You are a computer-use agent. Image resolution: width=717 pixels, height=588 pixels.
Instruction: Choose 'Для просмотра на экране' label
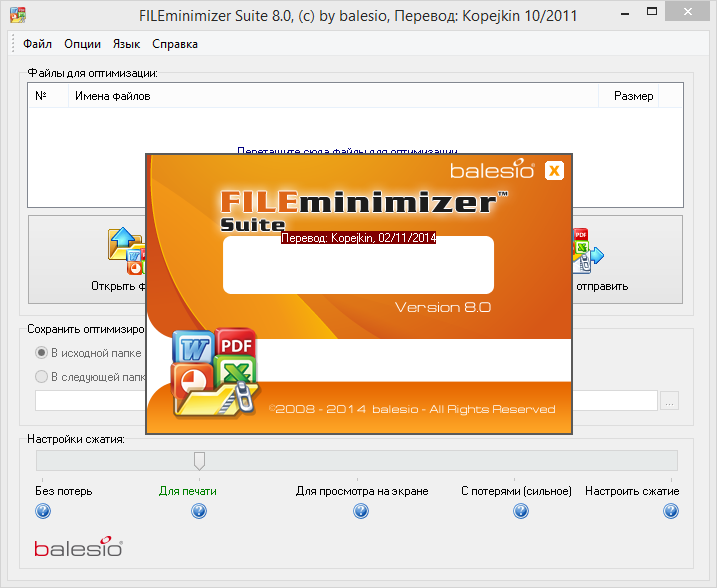(x=362, y=491)
